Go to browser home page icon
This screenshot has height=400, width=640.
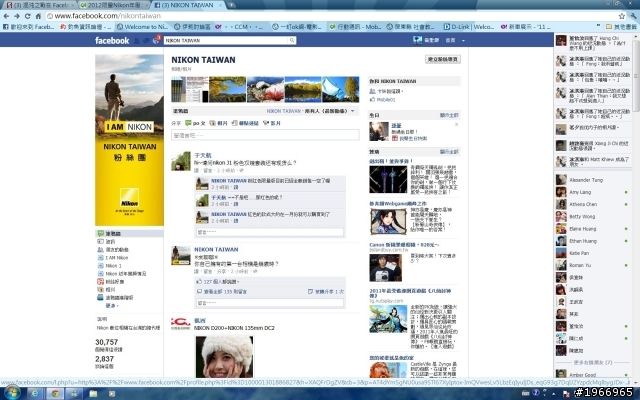coord(38,16)
